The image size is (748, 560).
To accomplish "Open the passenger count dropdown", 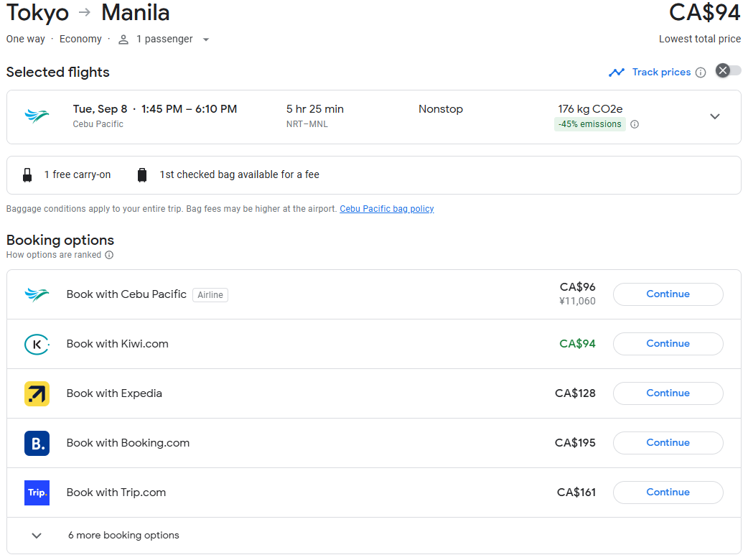I will point(206,39).
